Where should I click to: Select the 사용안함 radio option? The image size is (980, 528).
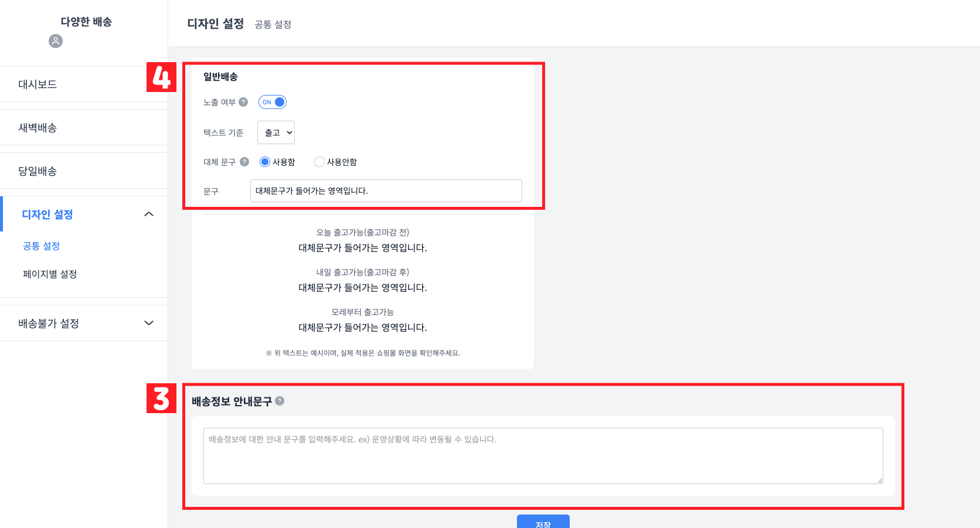[319, 162]
